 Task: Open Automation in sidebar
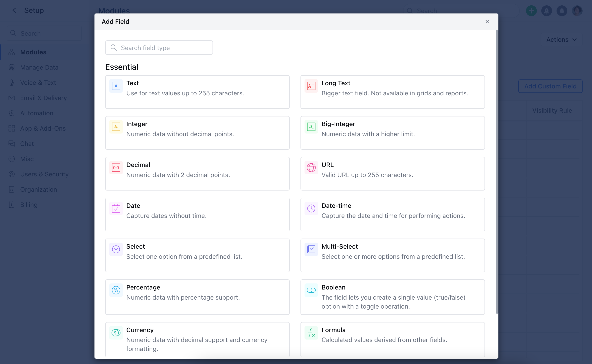point(37,113)
